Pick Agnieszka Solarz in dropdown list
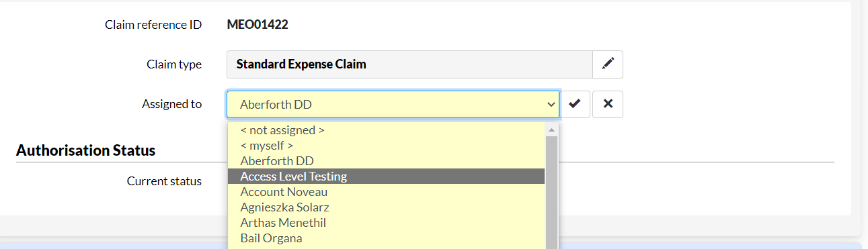 point(386,207)
